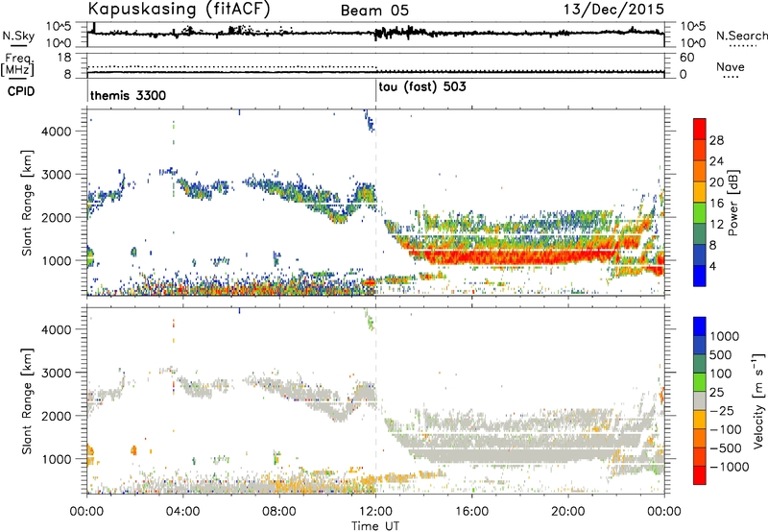Click the '16:00' time axis tick label
This screenshot has height=532, width=768.
click(471, 512)
